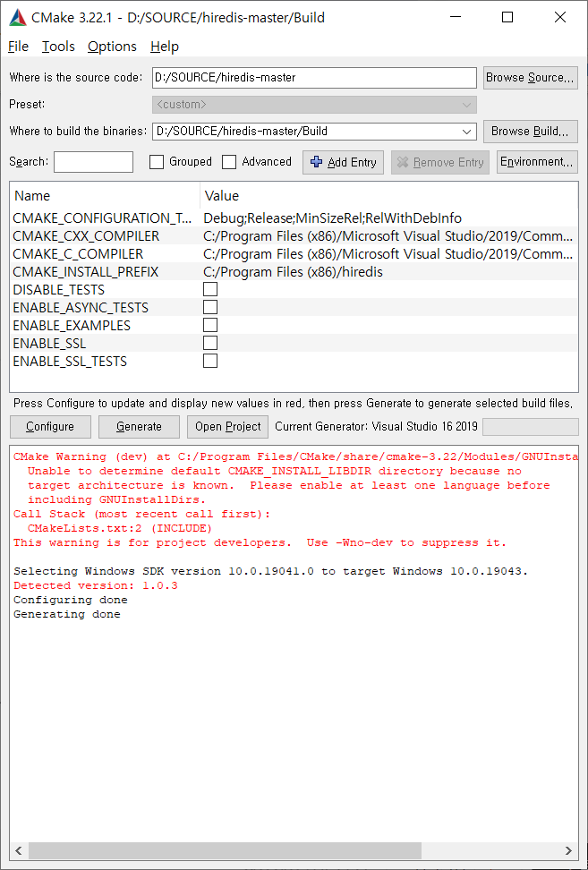Enable the Advanced checkbox
Image resolution: width=588 pixels, height=870 pixels.
229,162
